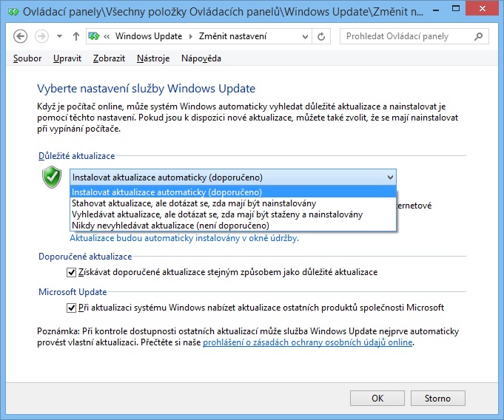Open the recent locations history arrow

coord(59,36)
